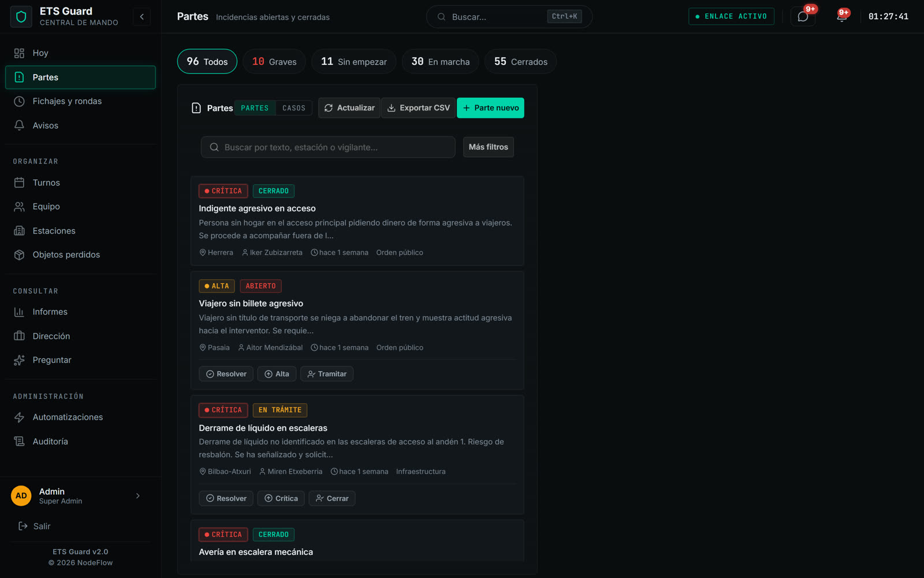This screenshot has height=578, width=924.
Task: Filter by 10 Graves
Action: click(x=274, y=62)
